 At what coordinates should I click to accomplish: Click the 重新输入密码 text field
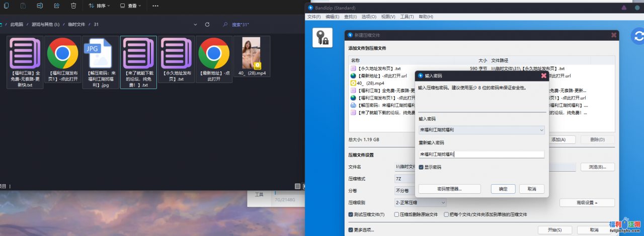[481, 154]
